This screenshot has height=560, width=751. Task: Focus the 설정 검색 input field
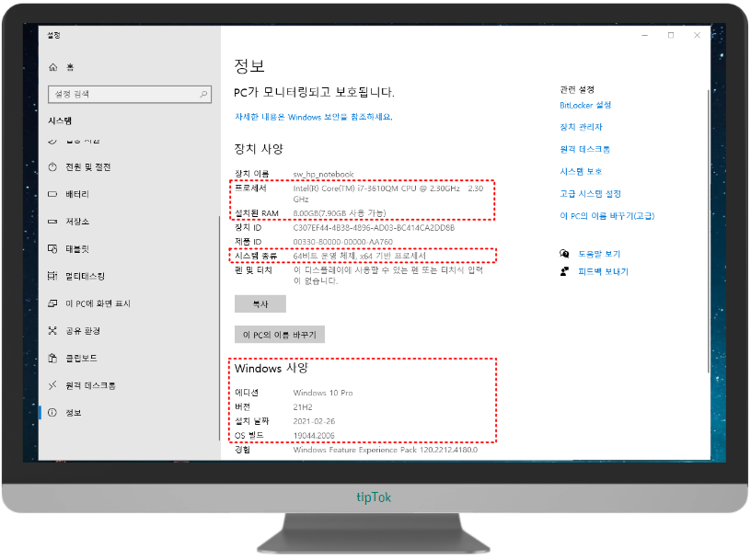pyautogui.click(x=130, y=95)
